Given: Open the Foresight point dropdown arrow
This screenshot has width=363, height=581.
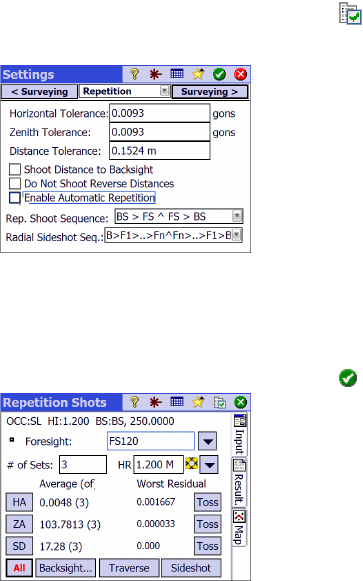Looking at the screenshot, I should (208, 441).
